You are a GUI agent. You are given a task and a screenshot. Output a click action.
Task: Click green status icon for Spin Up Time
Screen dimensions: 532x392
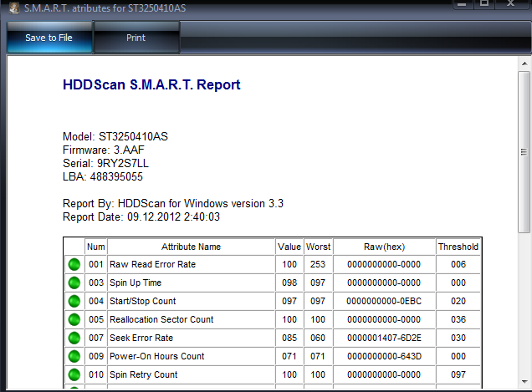74,283
